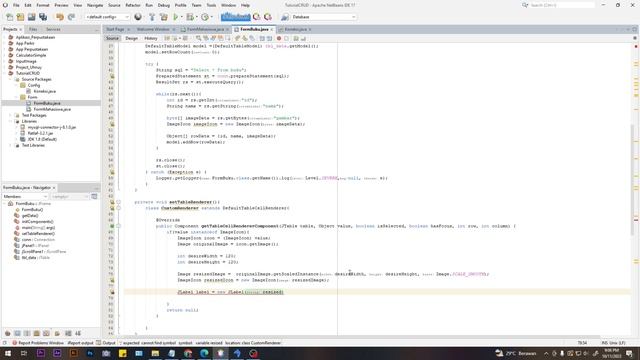Open the notifications icon in system tray
This screenshot has height=360, width=640.
point(629,353)
